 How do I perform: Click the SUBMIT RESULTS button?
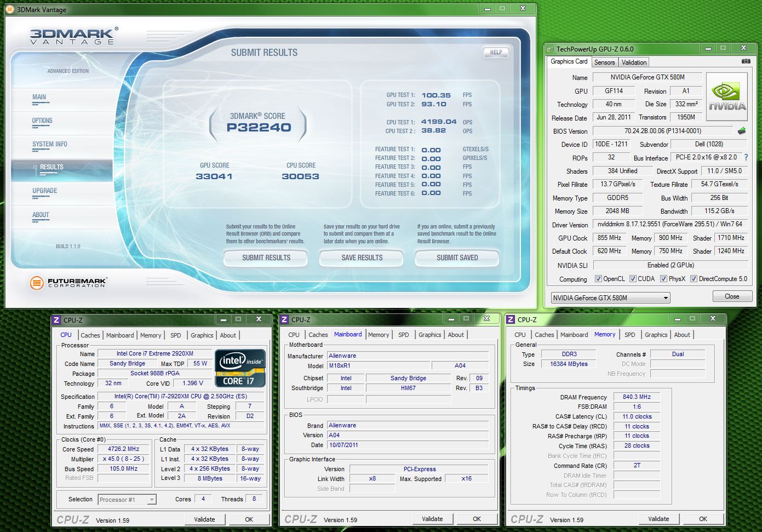[266, 258]
